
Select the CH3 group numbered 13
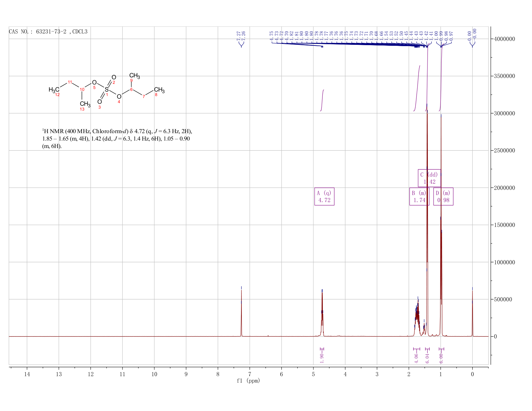tap(85, 104)
